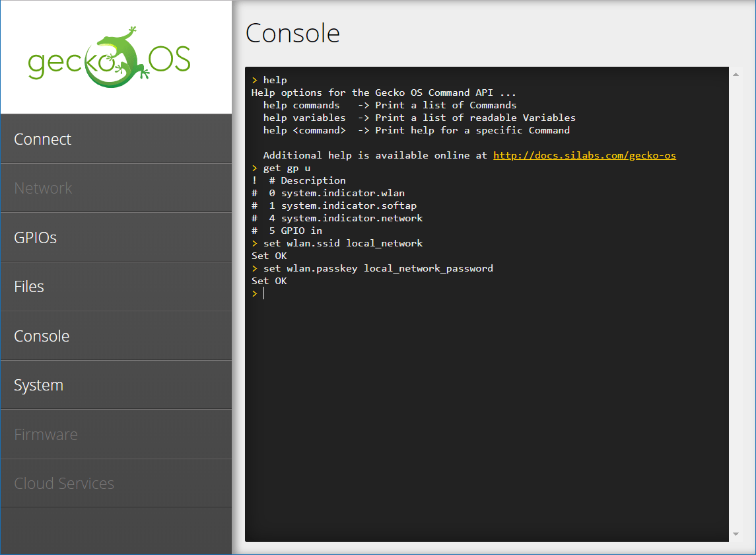This screenshot has height=555, width=756.
Task: Open the Files page
Action: point(116,287)
